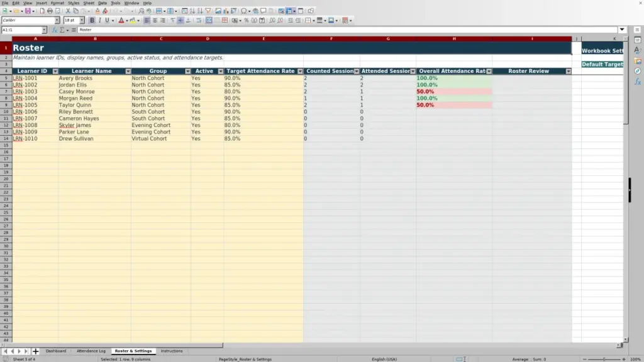644x362 pixels.
Task: Open the Font Name dropdown
Action: (57, 20)
